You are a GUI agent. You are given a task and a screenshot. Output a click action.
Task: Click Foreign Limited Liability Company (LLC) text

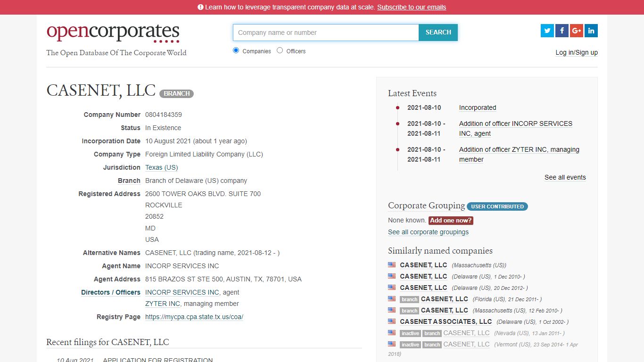click(x=204, y=154)
